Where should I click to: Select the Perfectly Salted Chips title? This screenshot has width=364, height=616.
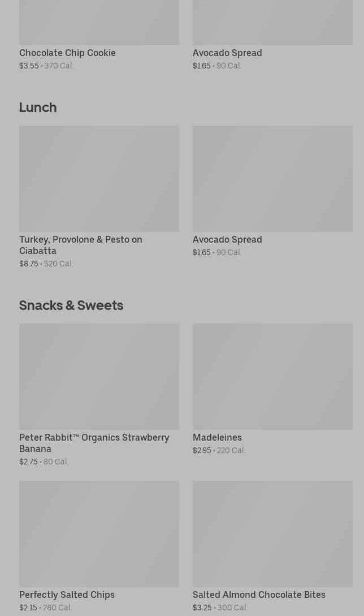click(x=67, y=595)
